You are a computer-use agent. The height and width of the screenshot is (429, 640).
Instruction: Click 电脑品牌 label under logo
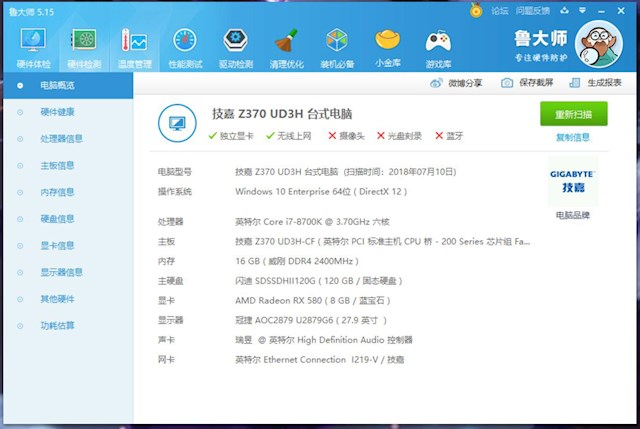[572, 215]
